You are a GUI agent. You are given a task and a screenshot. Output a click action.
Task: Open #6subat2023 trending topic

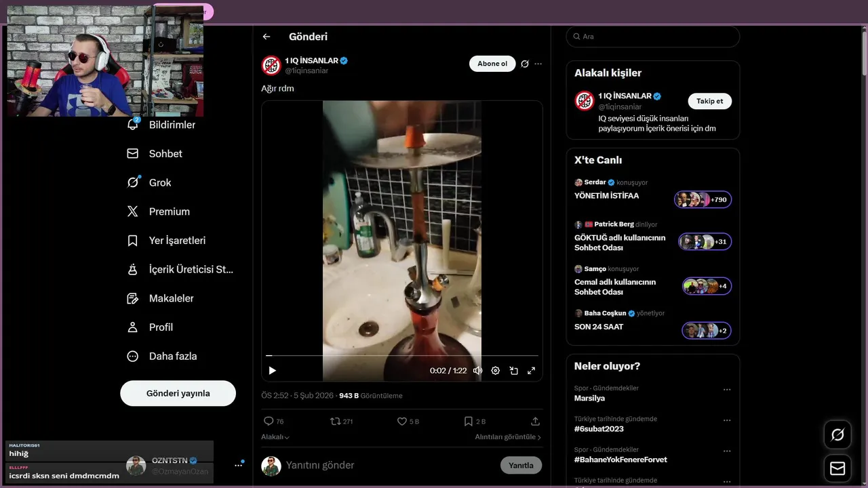599,429
